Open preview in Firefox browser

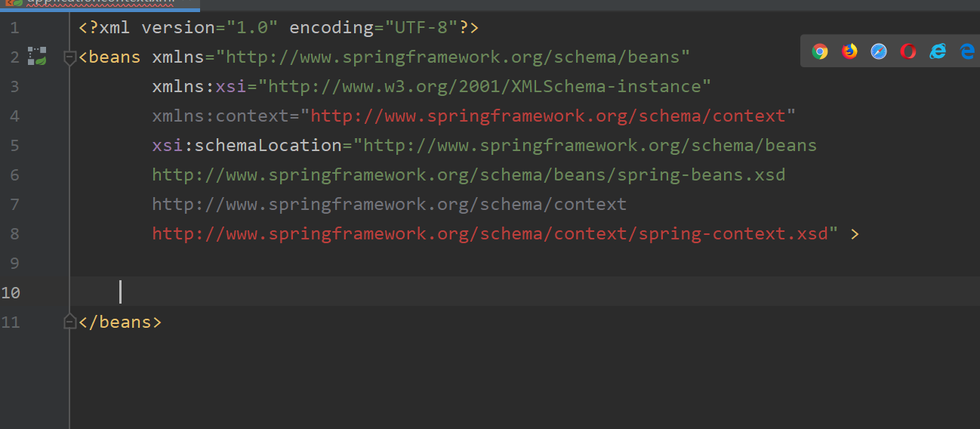coord(850,51)
